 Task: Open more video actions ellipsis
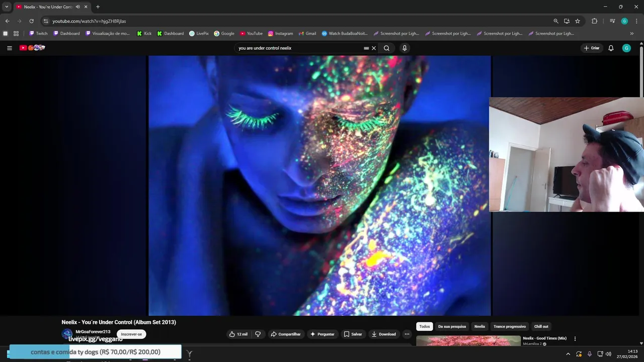(407, 334)
